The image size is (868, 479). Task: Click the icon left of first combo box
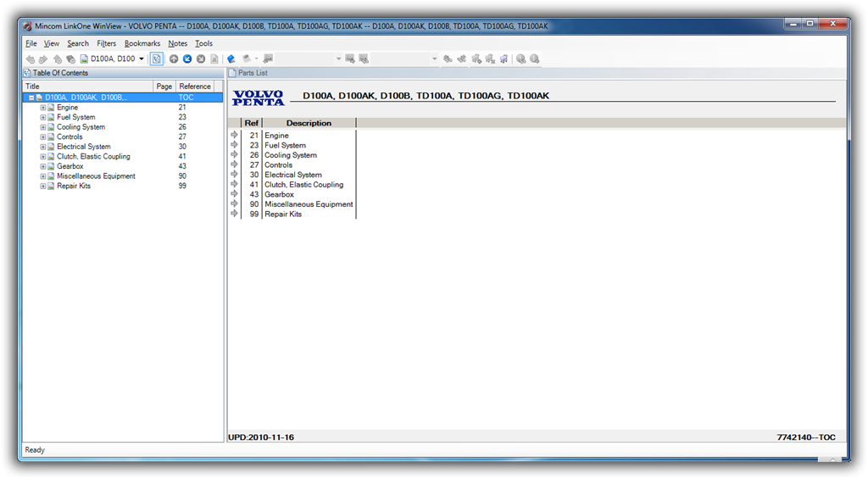[268, 58]
